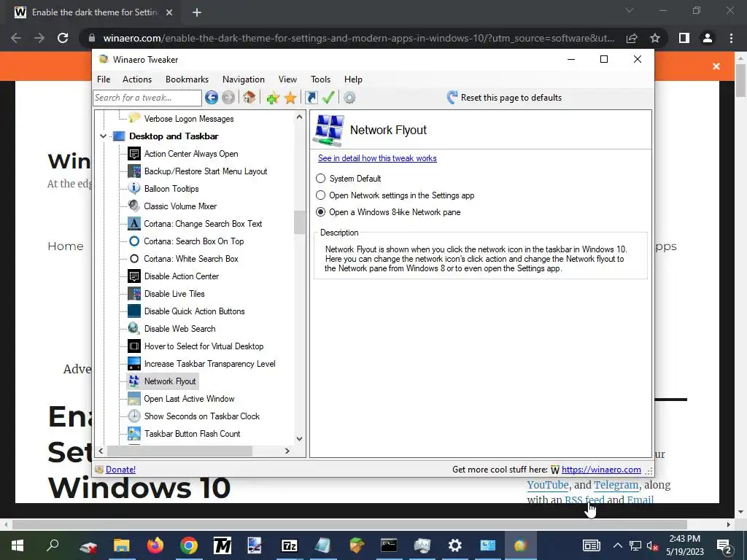Open See in detail how this tweak works

click(377, 158)
